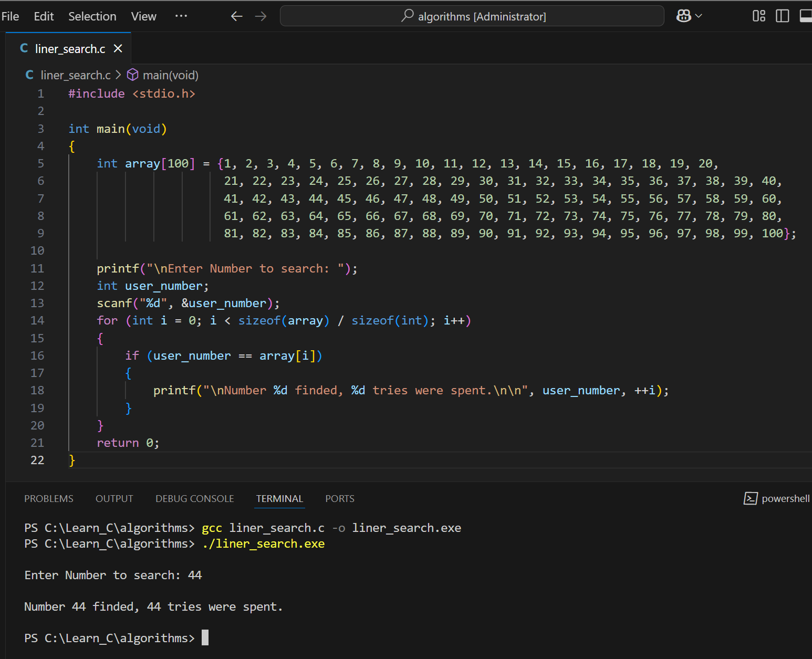The image size is (812, 659).
Task: Click the terminal prompt cursor
Action: pyautogui.click(x=205, y=637)
